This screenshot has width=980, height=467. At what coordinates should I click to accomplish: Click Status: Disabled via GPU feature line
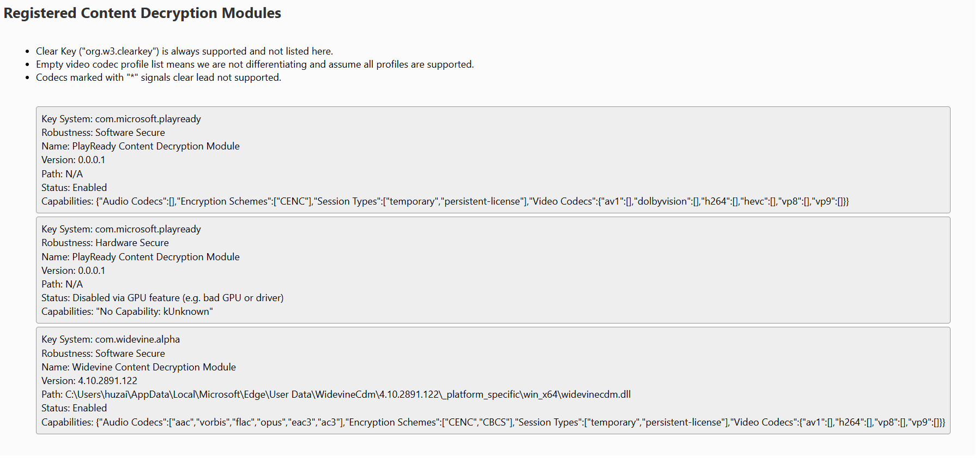coord(162,298)
